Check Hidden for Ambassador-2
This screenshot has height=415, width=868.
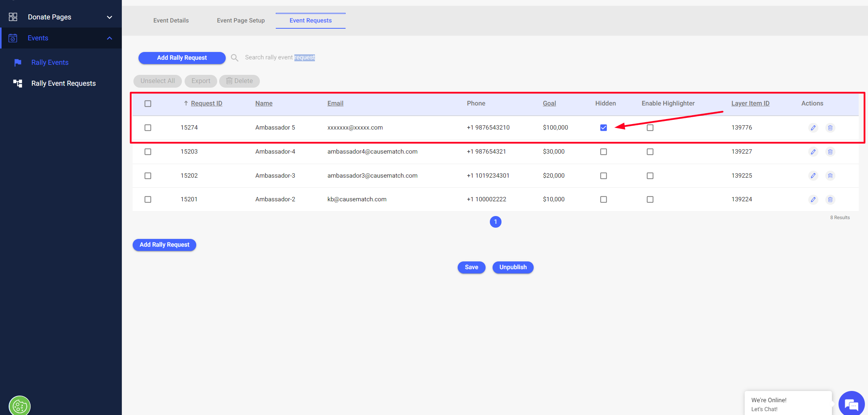click(x=603, y=199)
